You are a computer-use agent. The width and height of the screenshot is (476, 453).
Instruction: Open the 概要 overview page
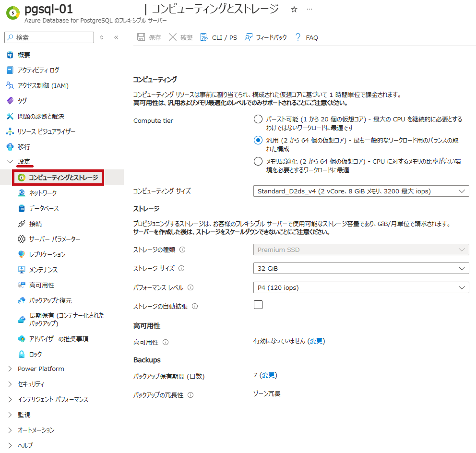pyautogui.click(x=24, y=55)
